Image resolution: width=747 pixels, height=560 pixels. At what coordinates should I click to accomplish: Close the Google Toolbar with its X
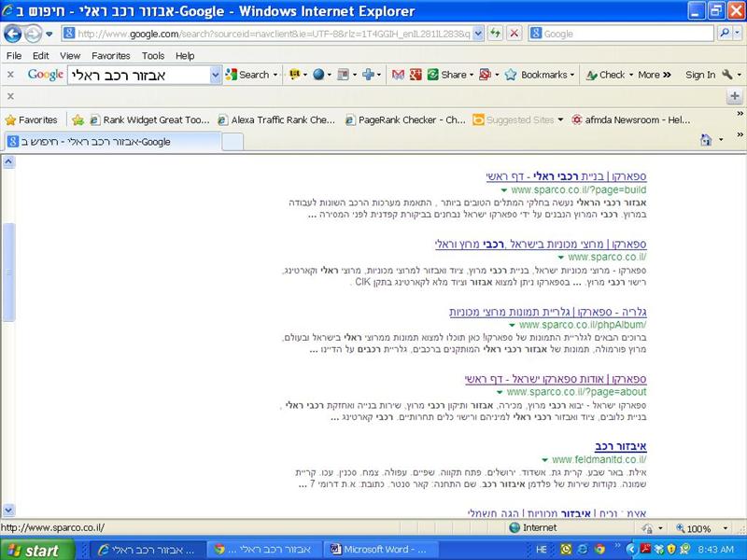tap(10, 75)
